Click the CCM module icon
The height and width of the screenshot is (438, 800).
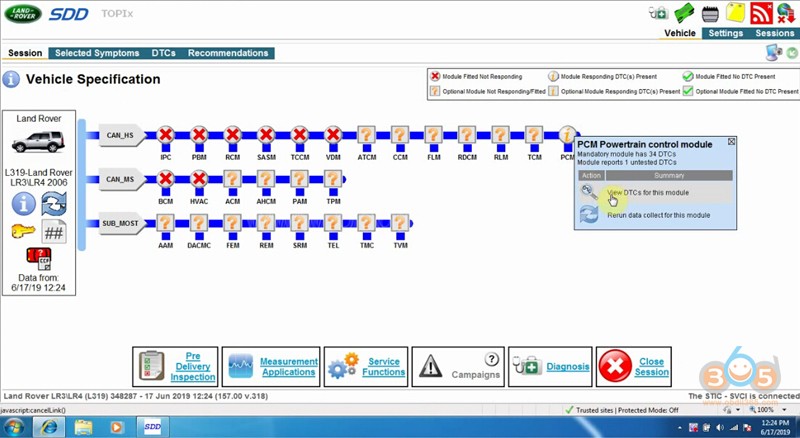pos(400,135)
